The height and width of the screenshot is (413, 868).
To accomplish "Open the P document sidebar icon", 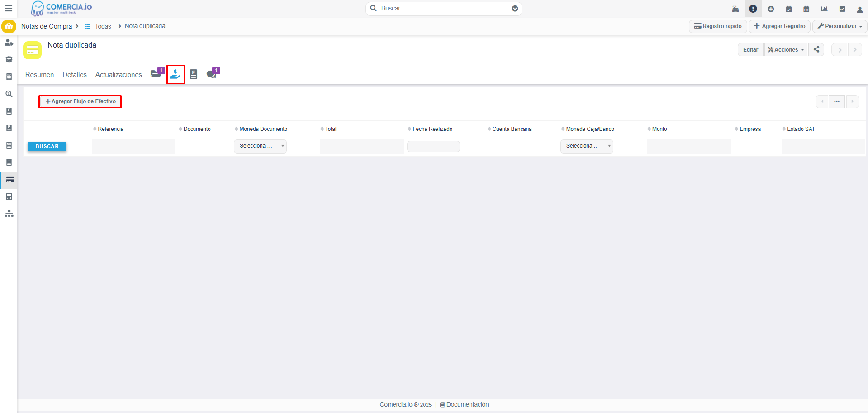I will (9, 128).
